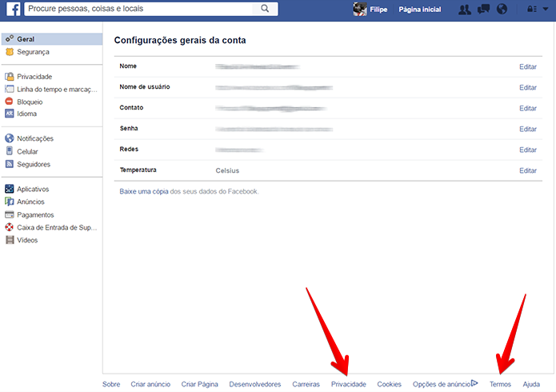Edit the Senha row
This screenshot has height=392, width=556.
pyautogui.click(x=528, y=129)
